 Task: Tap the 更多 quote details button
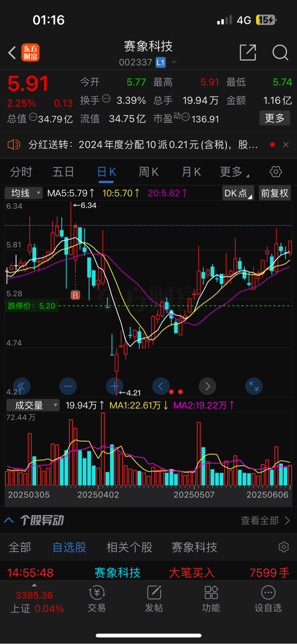(275, 118)
